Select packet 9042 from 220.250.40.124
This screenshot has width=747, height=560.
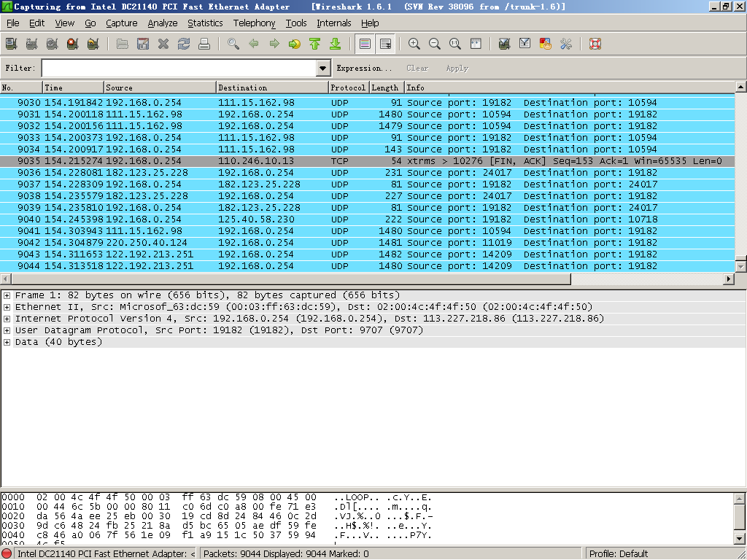point(368,243)
